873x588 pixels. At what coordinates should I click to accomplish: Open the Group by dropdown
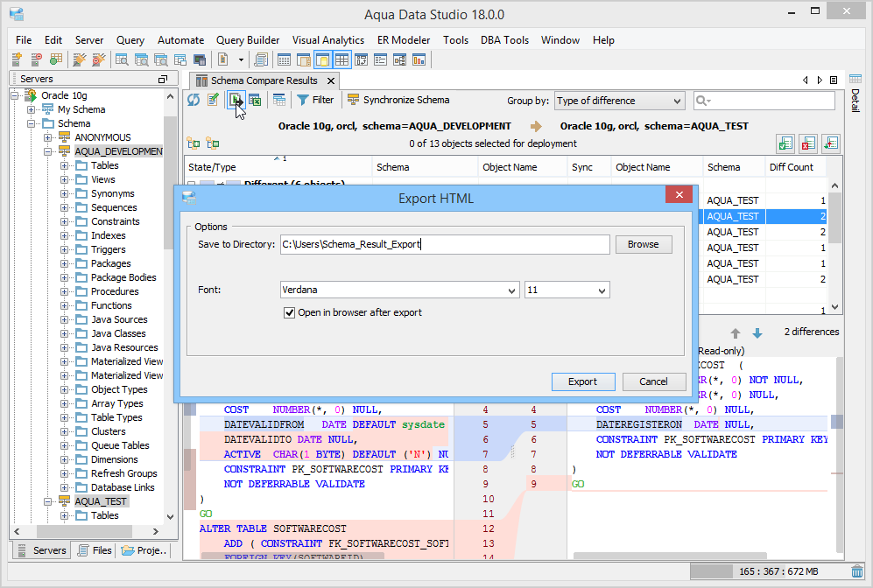pos(619,101)
